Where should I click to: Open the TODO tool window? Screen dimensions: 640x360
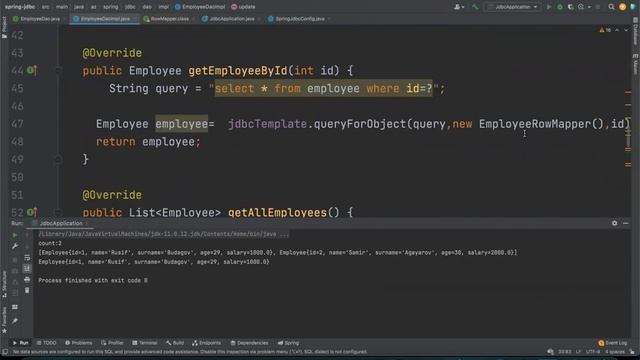[x=46, y=343]
